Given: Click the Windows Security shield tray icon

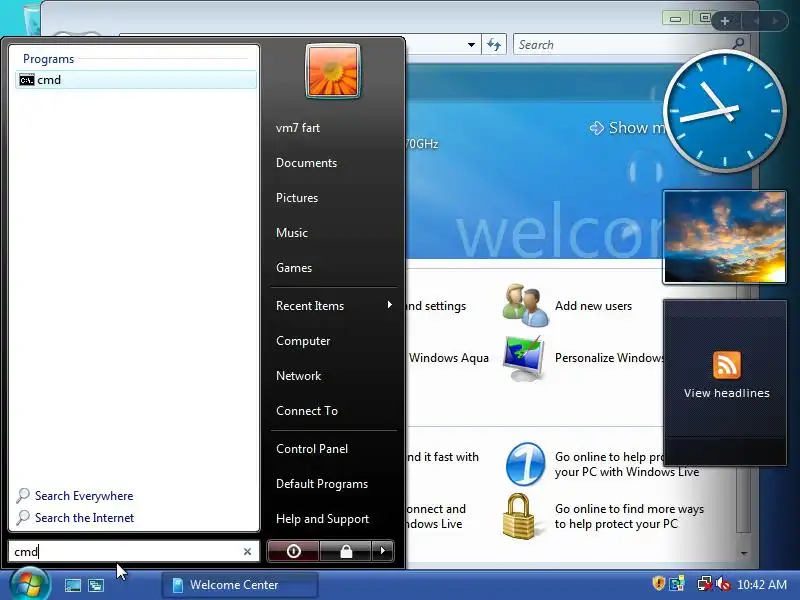Looking at the screenshot, I should click(x=659, y=583).
